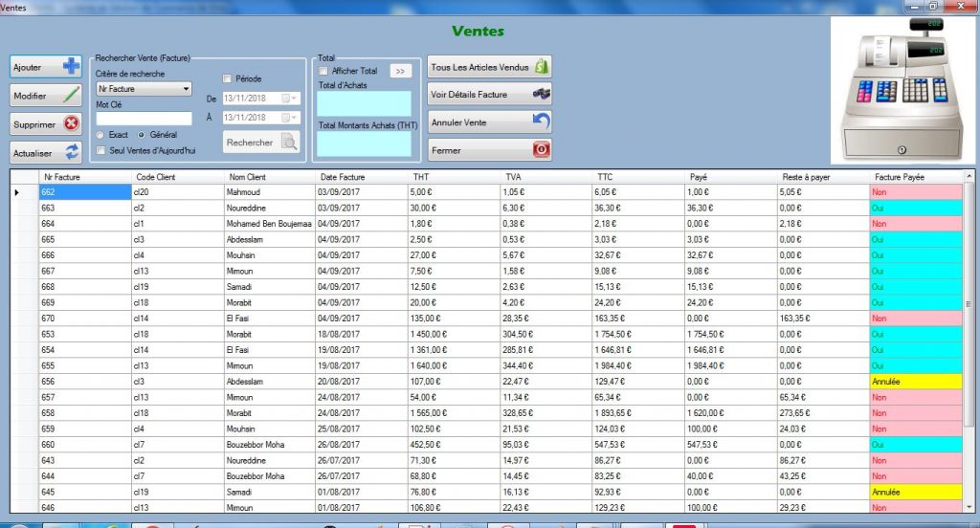Open Tous Les Articles Vendus shopping bag icon

coord(541,67)
